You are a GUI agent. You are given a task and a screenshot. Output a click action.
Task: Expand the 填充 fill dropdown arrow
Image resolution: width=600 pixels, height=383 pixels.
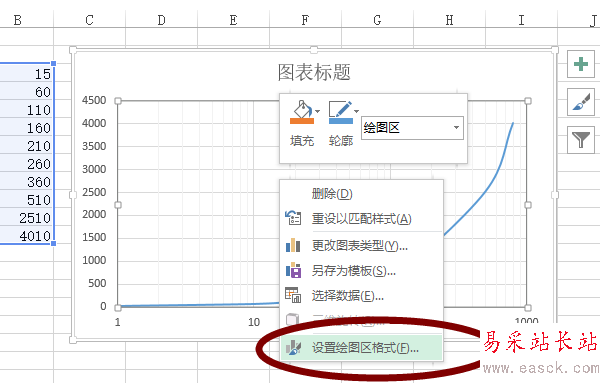[318, 111]
